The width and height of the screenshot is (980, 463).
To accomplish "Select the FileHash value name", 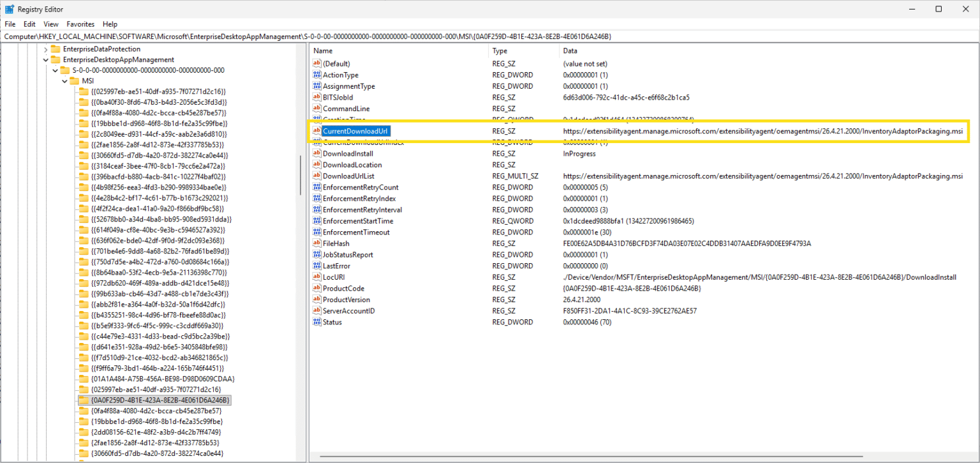I will pos(336,243).
